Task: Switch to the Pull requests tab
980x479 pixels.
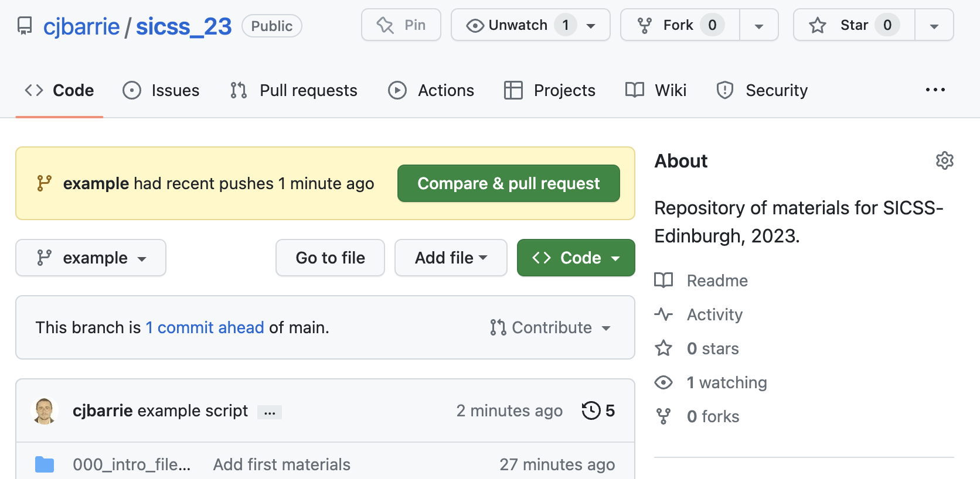Action: [294, 90]
